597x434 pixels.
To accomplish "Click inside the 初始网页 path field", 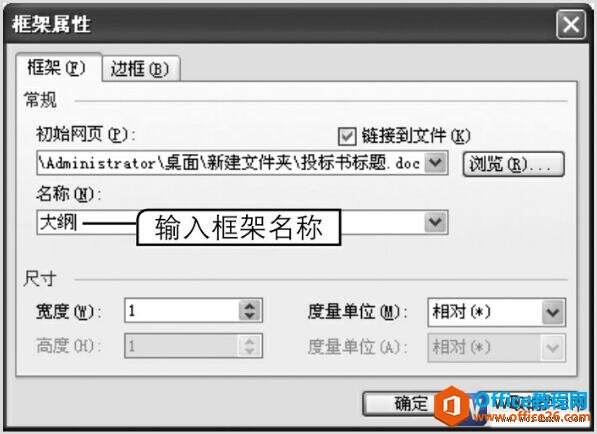I will (231, 163).
